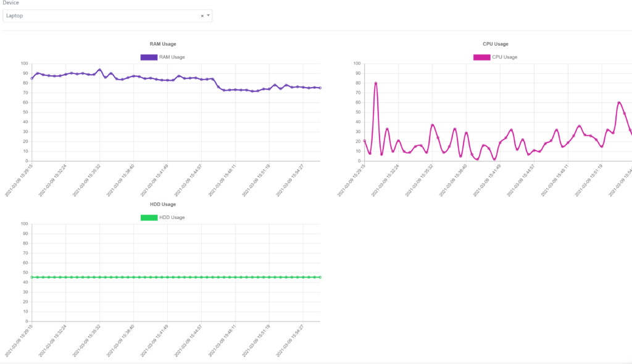
Task: Clear the Laptop device selection
Action: coord(202,15)
